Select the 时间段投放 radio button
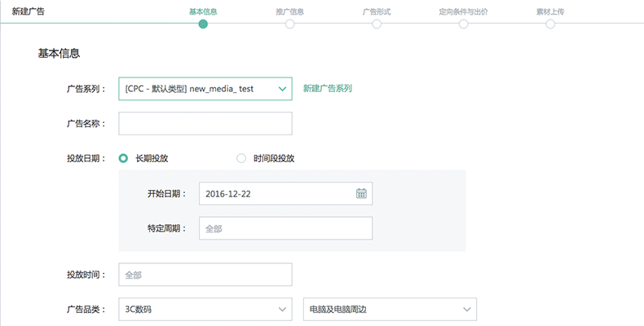 (x=241, y=158)
